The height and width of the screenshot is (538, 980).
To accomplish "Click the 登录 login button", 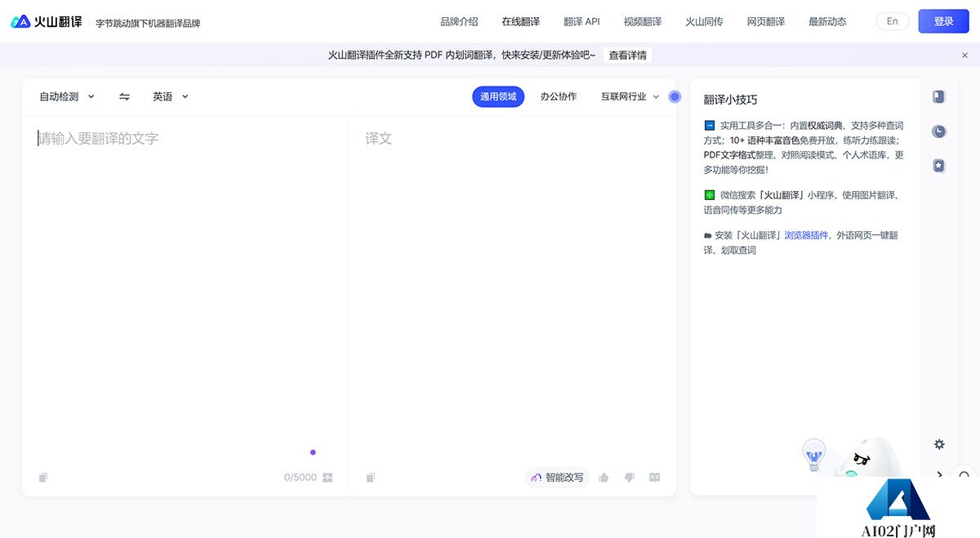I will click(x=943, y=21).
